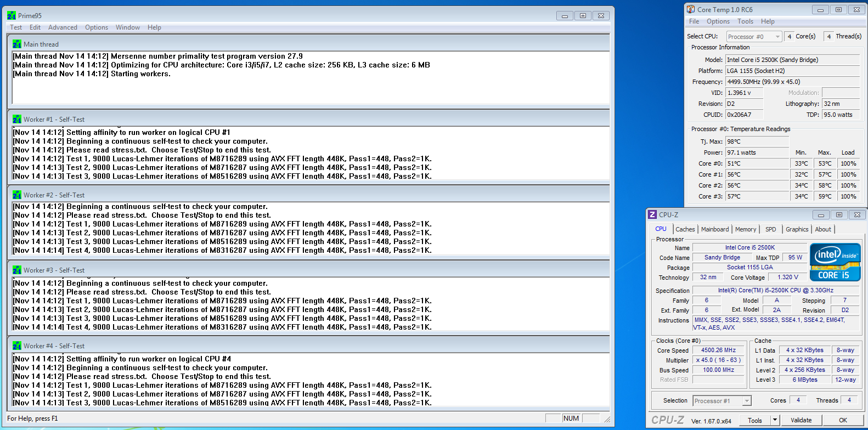The height and width of the screenshot is (430, 868).
Task: Open the Options menu in Prime95
Action: tap(97, 27)
